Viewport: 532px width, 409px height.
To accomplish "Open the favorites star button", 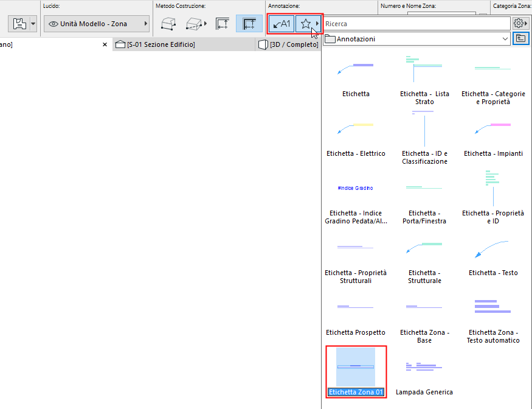I will click(308, 24).
